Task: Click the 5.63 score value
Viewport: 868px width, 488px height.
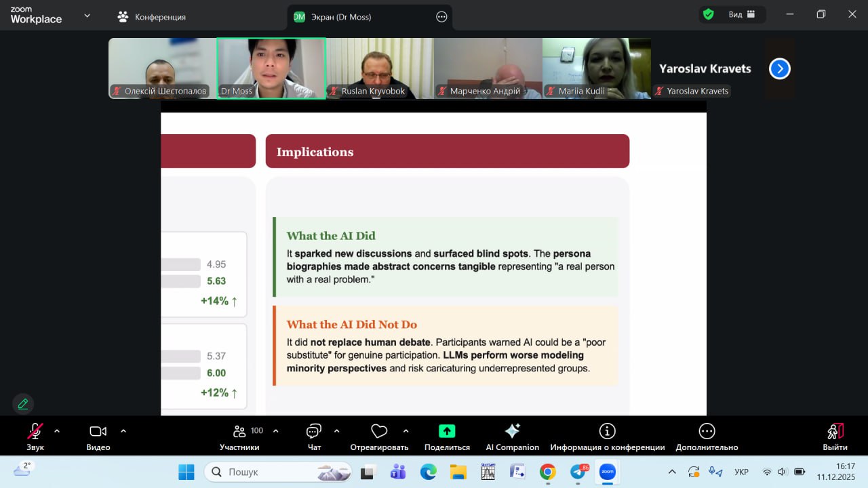Action: click(x=216, y=281)
